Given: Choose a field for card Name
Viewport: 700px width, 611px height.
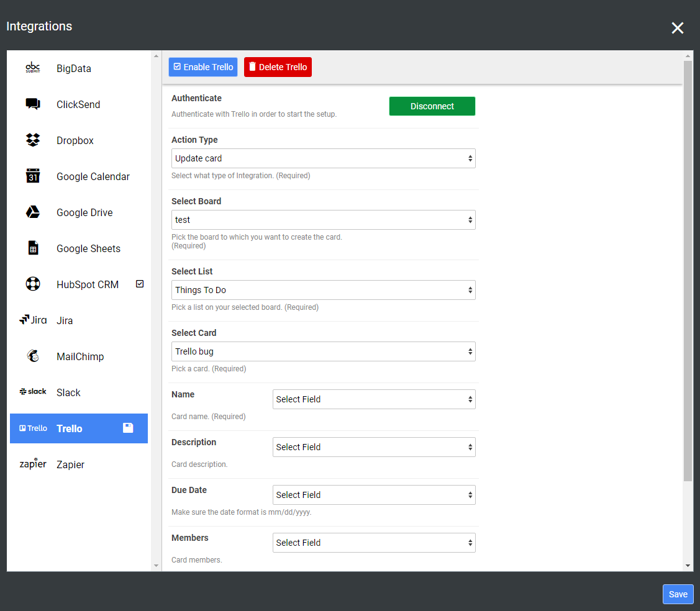Looking at the screenshot, I should click(x=374, y=399).
